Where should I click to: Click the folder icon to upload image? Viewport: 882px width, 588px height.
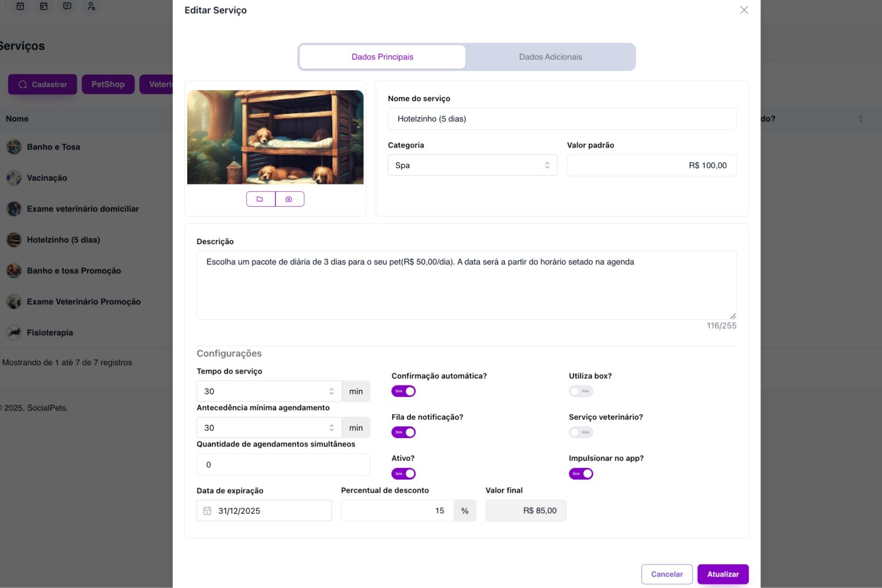pos(261,199)
